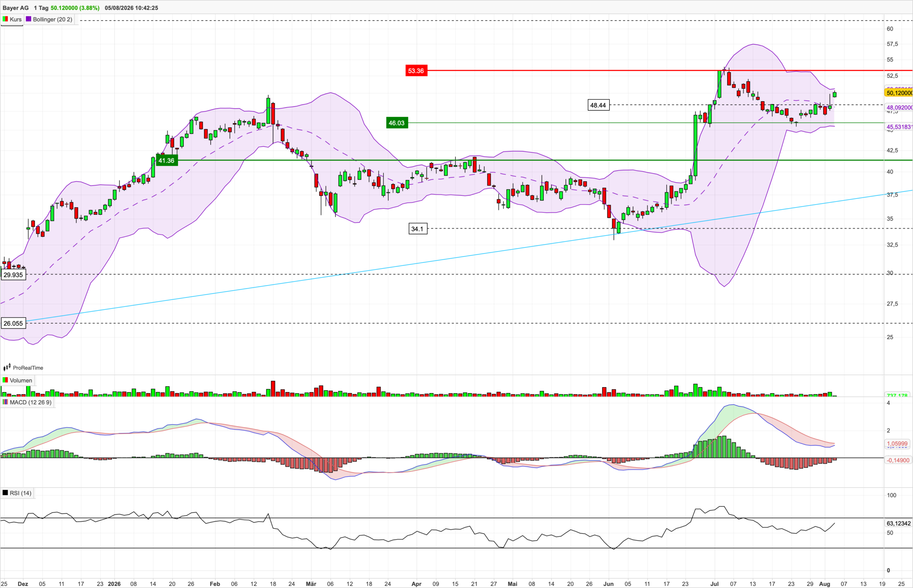Screen dimensions: 913x588
Task: Click the 'Apr' month label on time axis
Action: (x=417, y=584)
